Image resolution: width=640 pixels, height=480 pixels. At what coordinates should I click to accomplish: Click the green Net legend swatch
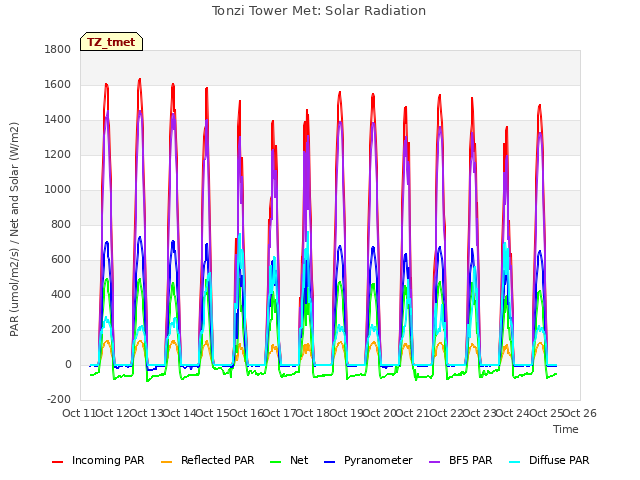(276, 462)
